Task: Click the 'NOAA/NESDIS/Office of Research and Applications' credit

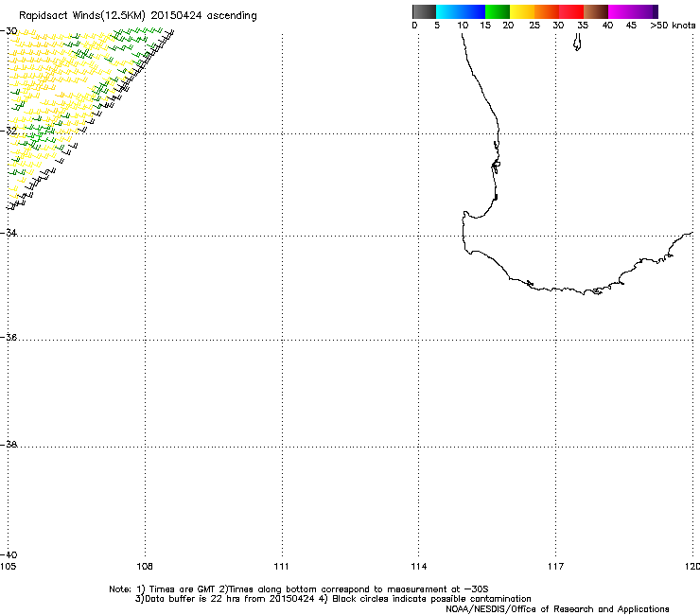Action: (557, 609)
